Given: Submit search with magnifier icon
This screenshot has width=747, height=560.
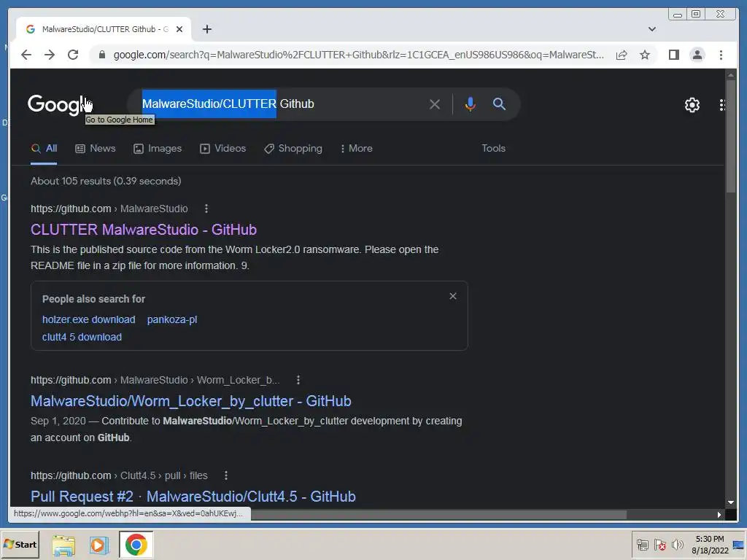Looking at the screenshot, I should click(x=499, y=104).
